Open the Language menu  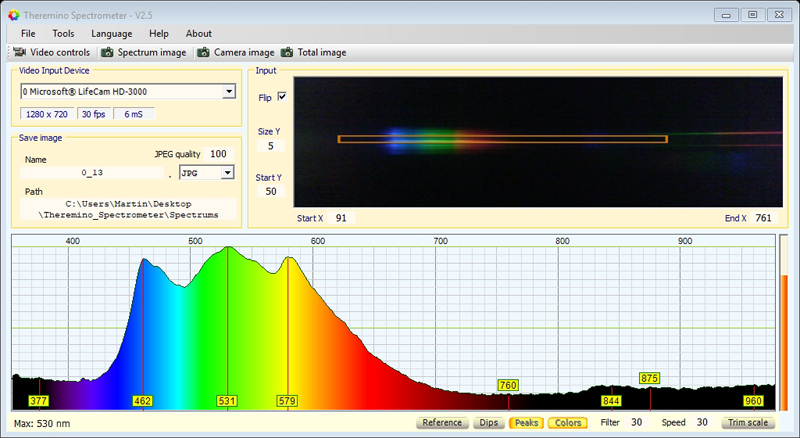pos(111,33)
